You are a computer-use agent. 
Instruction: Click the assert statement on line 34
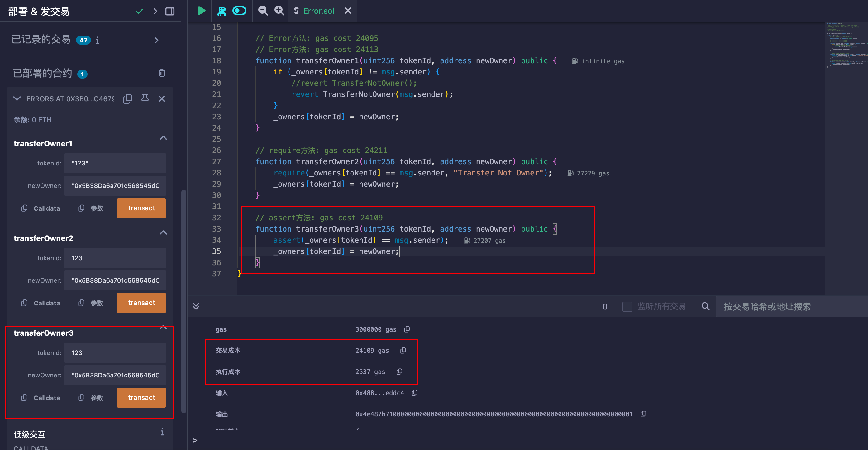coord(361,240)
